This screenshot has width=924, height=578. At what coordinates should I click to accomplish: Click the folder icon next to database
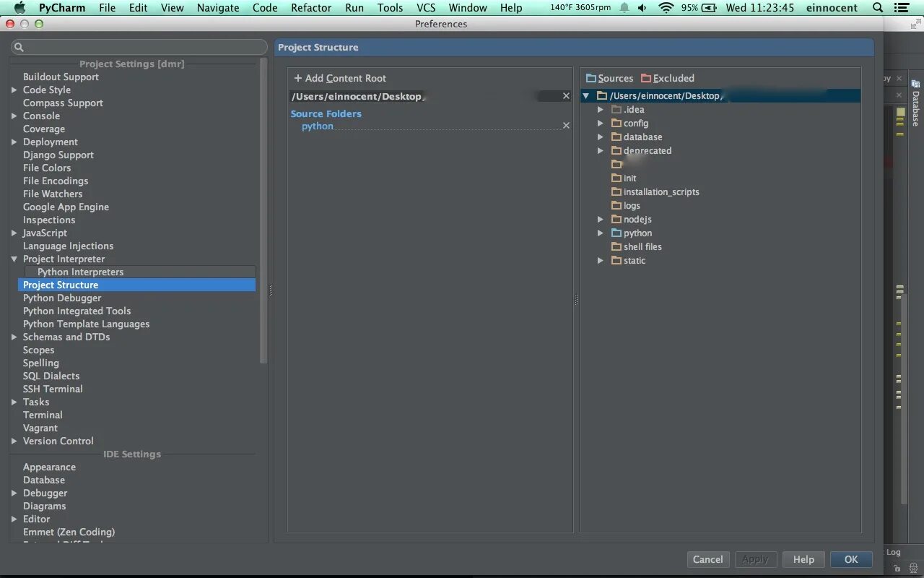click(x=616, y=137)
